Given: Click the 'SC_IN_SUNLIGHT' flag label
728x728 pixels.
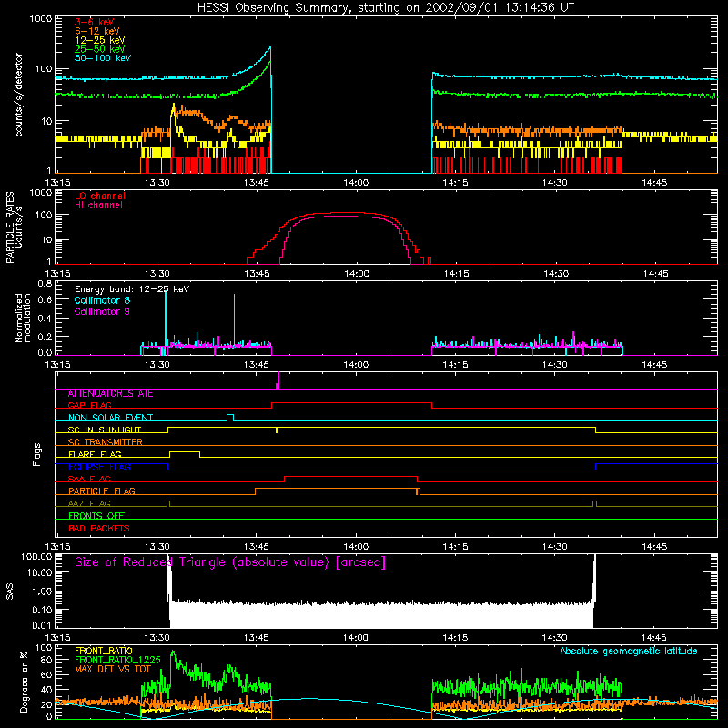Looking at the screenshot, I should coord(105,430).
